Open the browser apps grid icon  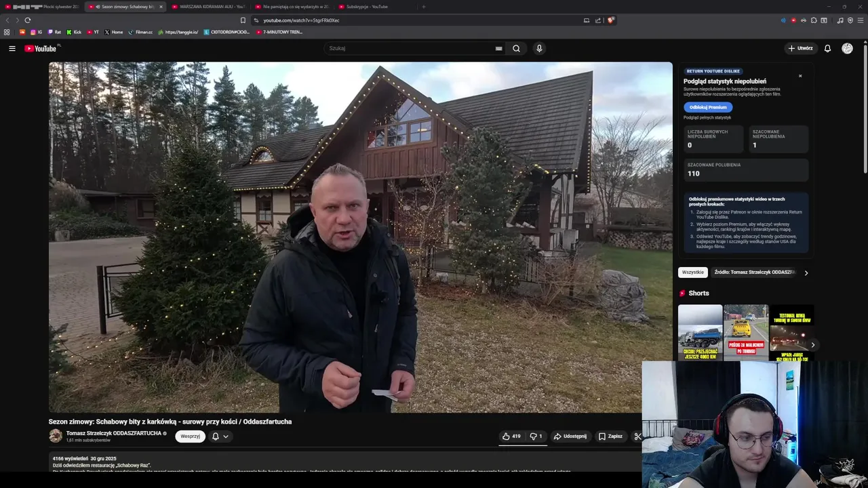(7, 32)
